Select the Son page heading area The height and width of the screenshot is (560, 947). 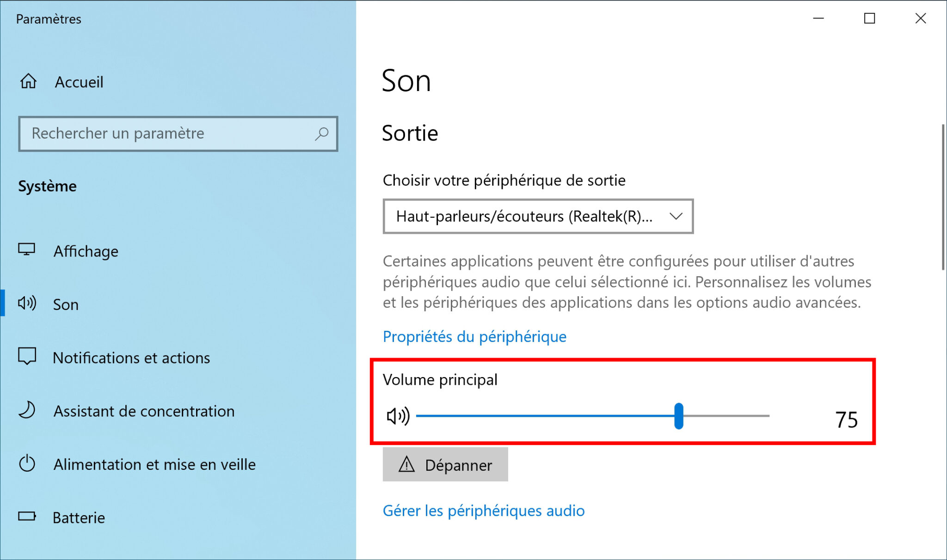[406, 80]
